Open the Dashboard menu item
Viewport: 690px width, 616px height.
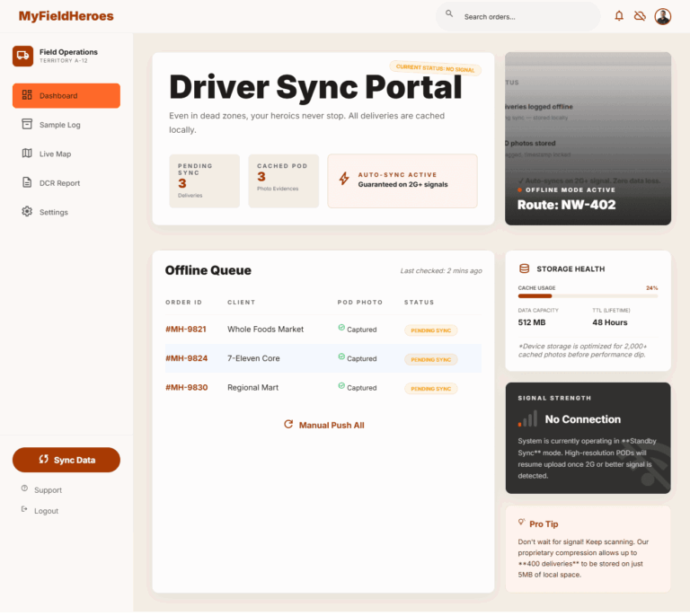(x=66, y=95)
